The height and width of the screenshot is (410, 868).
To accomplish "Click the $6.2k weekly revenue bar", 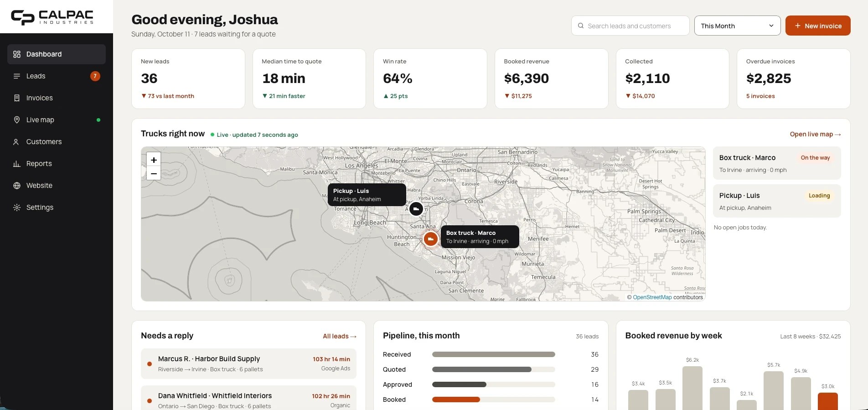I will (x=692, y=388).
